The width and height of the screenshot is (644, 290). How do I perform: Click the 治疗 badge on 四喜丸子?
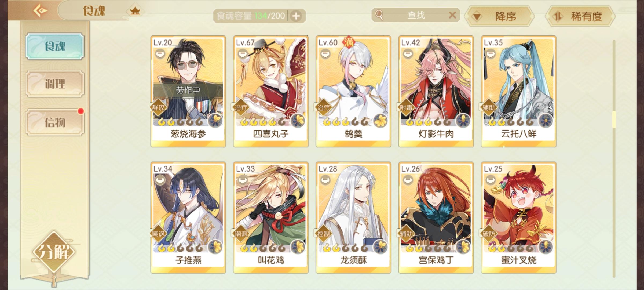241,108
